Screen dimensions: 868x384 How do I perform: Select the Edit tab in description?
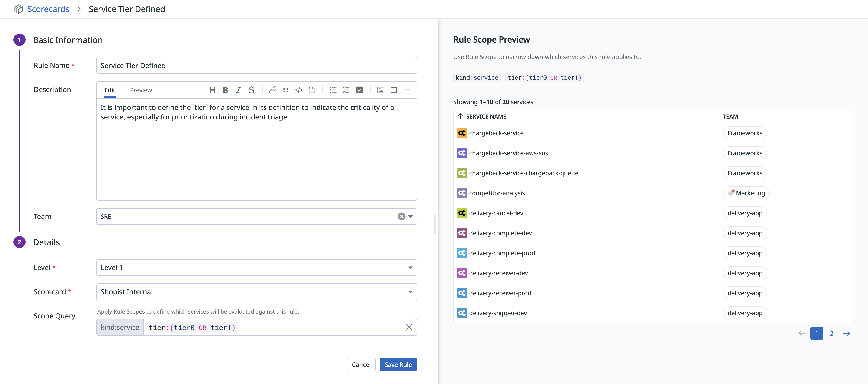click(109, 90)
